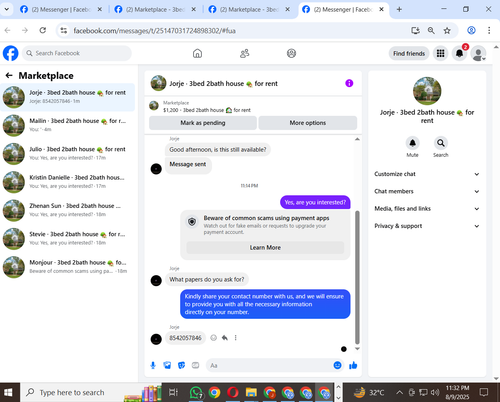Screen dimensions: 500x402
Task: Open the Zhenan Sun conversation
Action: click(68, 210)
